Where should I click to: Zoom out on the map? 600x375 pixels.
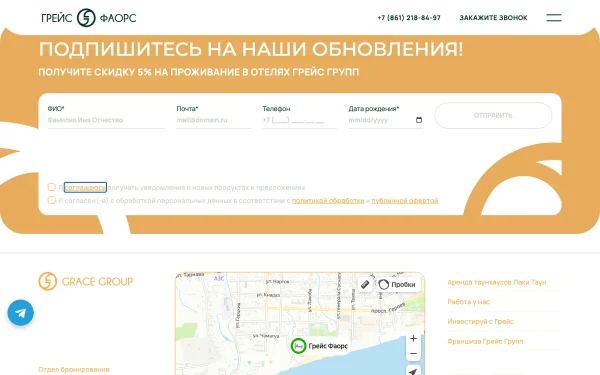tap(413, 354)
